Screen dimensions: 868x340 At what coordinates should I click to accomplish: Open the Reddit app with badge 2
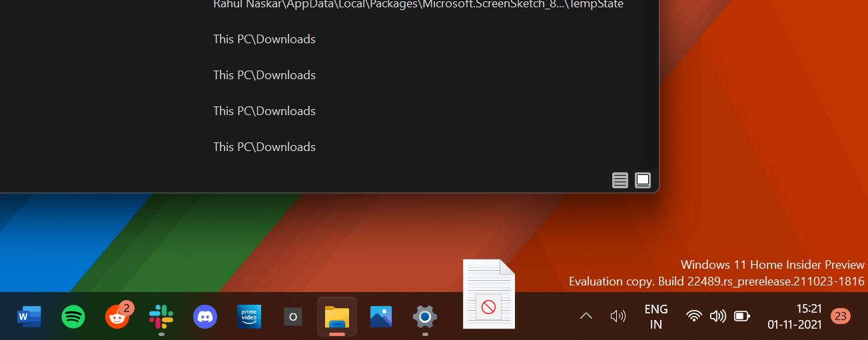[x=118, y=317]
